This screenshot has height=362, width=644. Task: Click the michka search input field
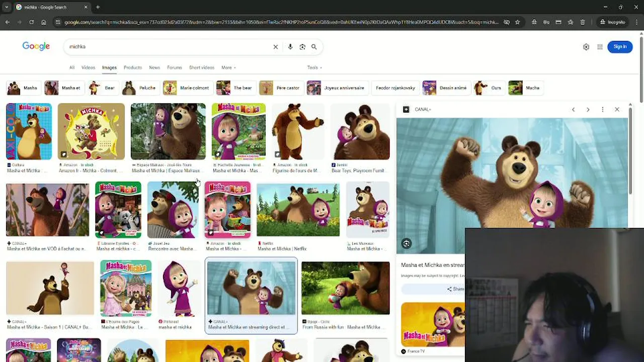click(x=169, y=47)
